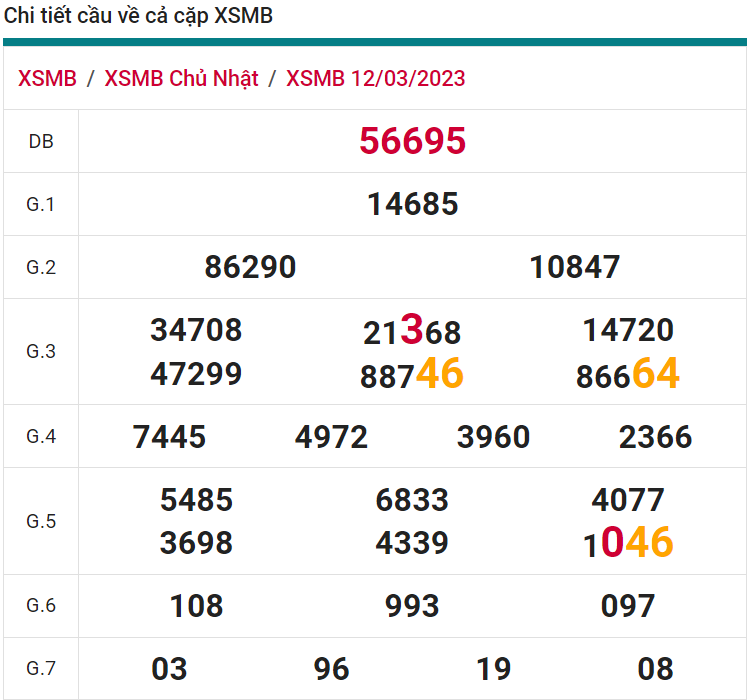Select the G.7 number 03

point(169,669)
